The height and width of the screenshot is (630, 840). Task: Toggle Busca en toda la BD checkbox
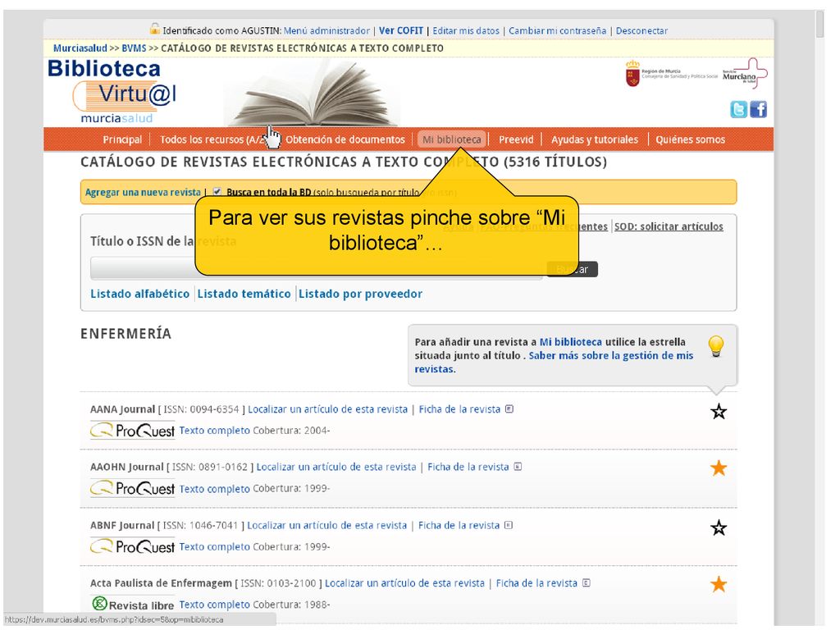[217, 191]
